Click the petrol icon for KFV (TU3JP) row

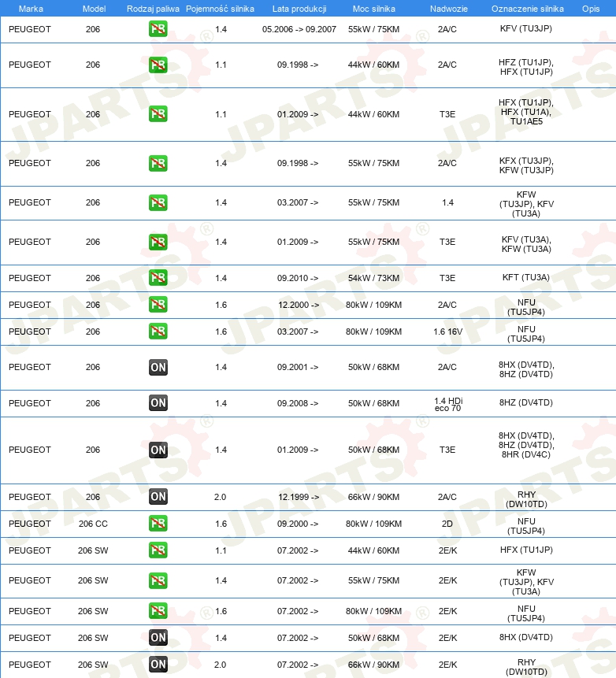point(158,29)
